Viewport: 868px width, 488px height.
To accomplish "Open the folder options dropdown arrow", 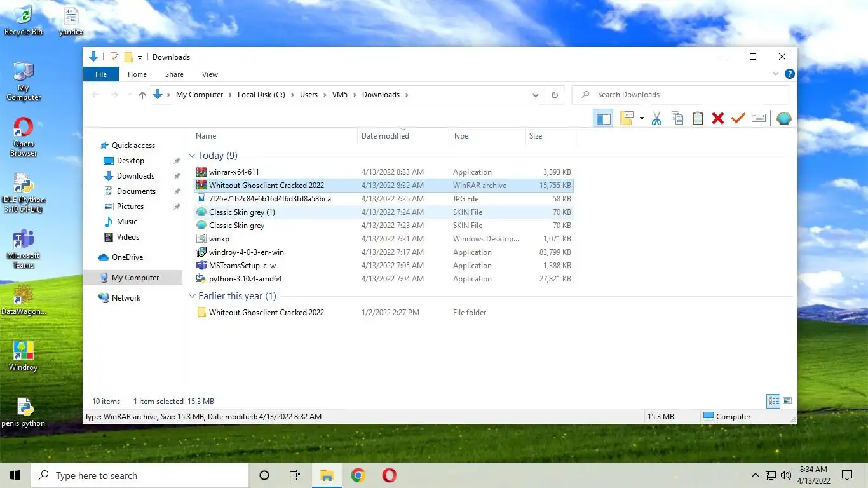I will click(642, 118).
